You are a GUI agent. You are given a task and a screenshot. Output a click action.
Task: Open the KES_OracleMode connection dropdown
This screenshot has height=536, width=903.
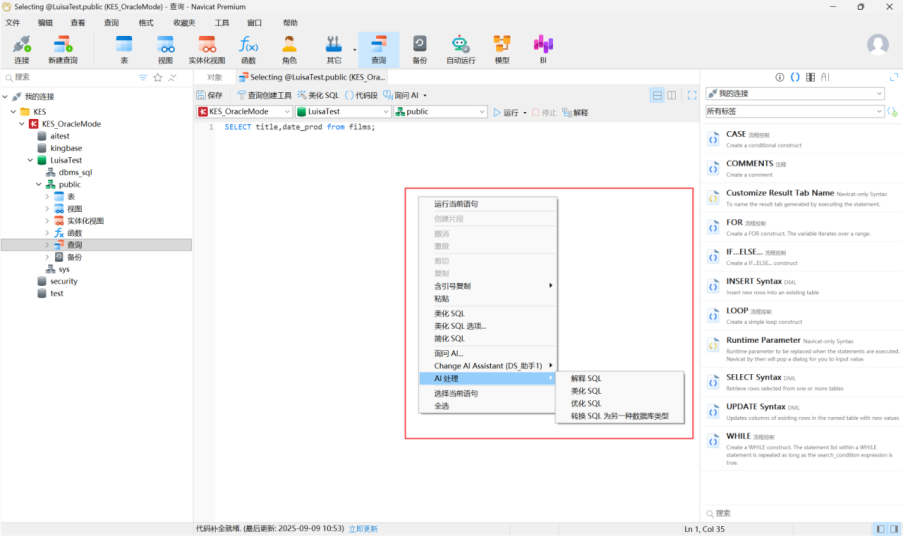tap(243, 112)
